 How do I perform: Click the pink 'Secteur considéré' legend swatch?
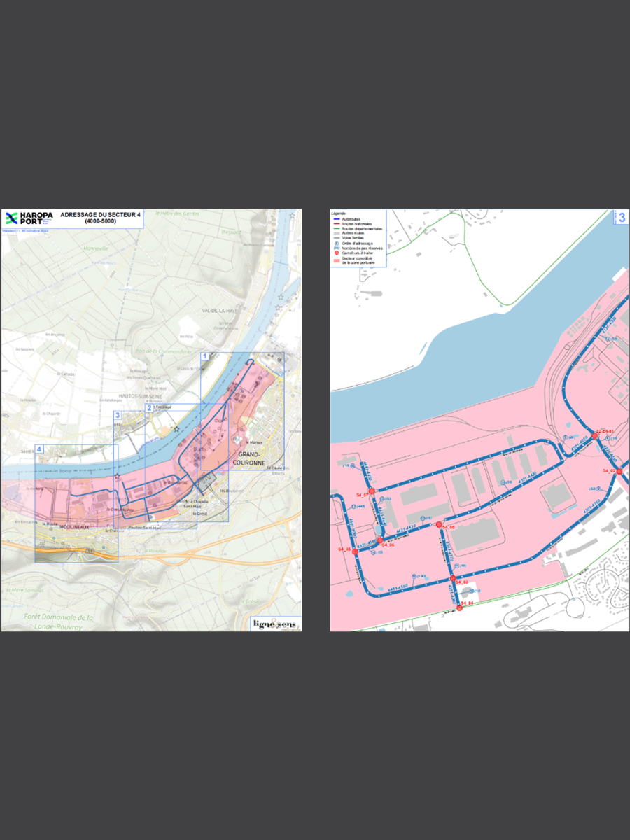[x=336, y=260]
